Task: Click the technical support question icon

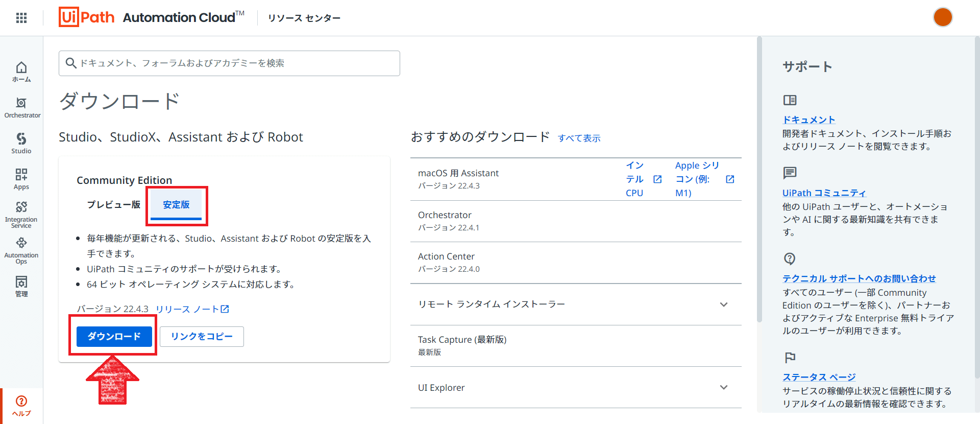Action: [x=790, y=258]
